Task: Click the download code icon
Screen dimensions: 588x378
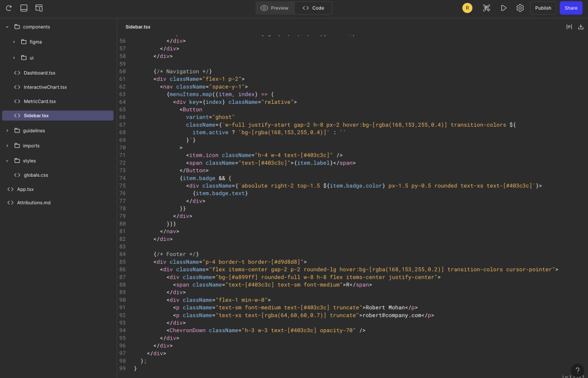Action: (x=581, y=27)
